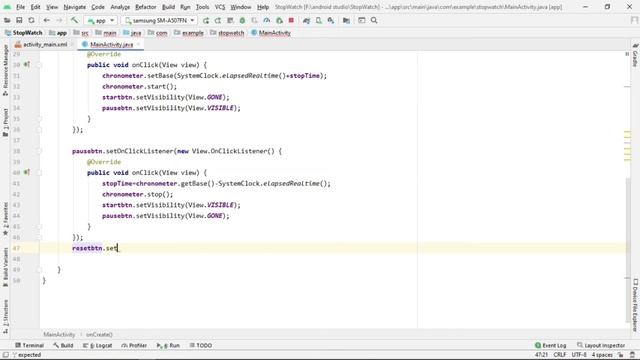
Task: Toggle the Project tool window
Action: 5,122
